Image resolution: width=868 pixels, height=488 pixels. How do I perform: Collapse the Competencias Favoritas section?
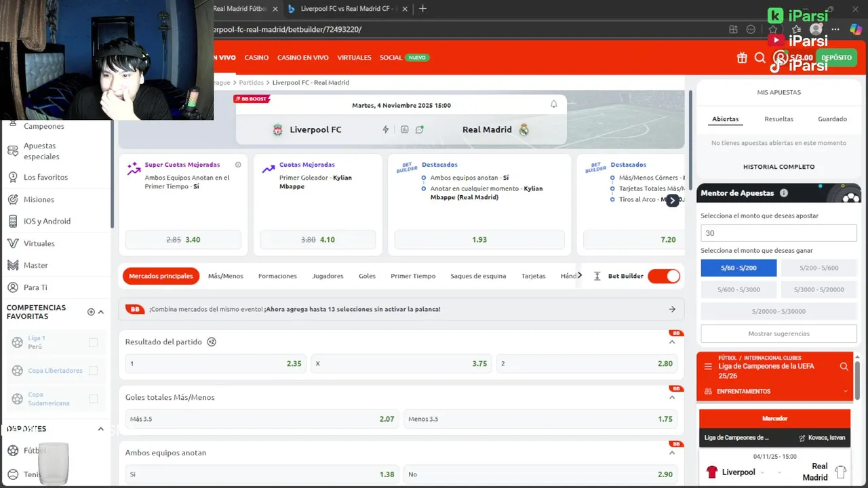pos(101,312)
